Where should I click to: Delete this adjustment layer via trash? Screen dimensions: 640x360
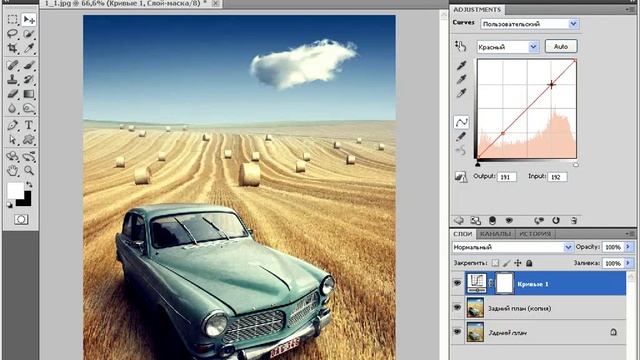tap(573, 221)
